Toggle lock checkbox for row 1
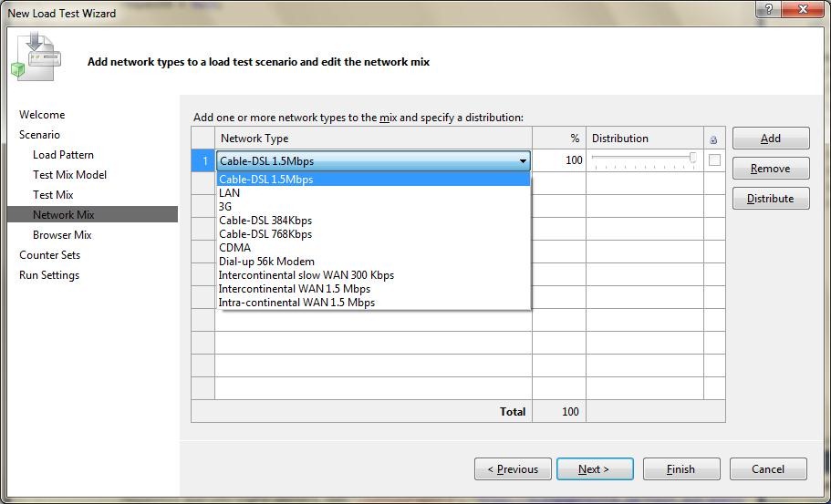Image resolution: width=831 pixels, height=504 pixels. (714, 159)
